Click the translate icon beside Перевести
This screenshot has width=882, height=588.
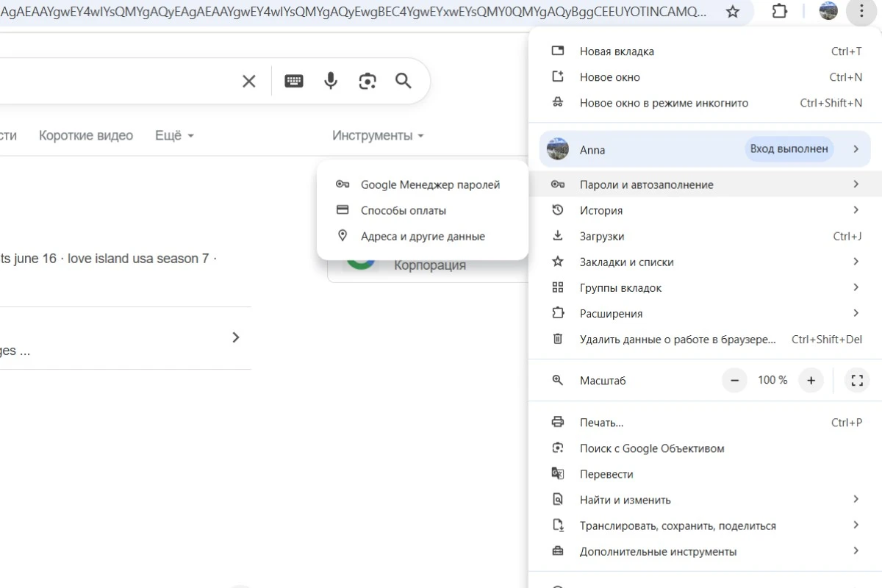(558, 473)
